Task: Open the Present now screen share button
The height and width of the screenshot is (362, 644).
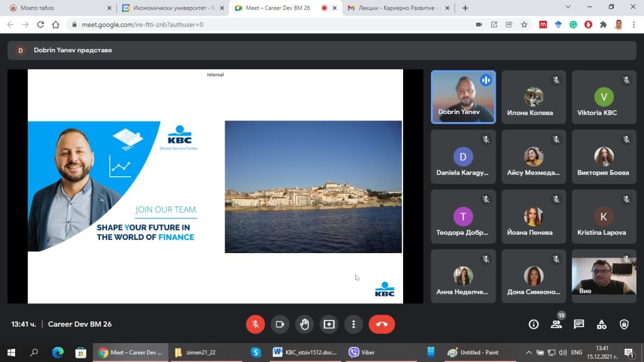Action: tap(329, 324)
